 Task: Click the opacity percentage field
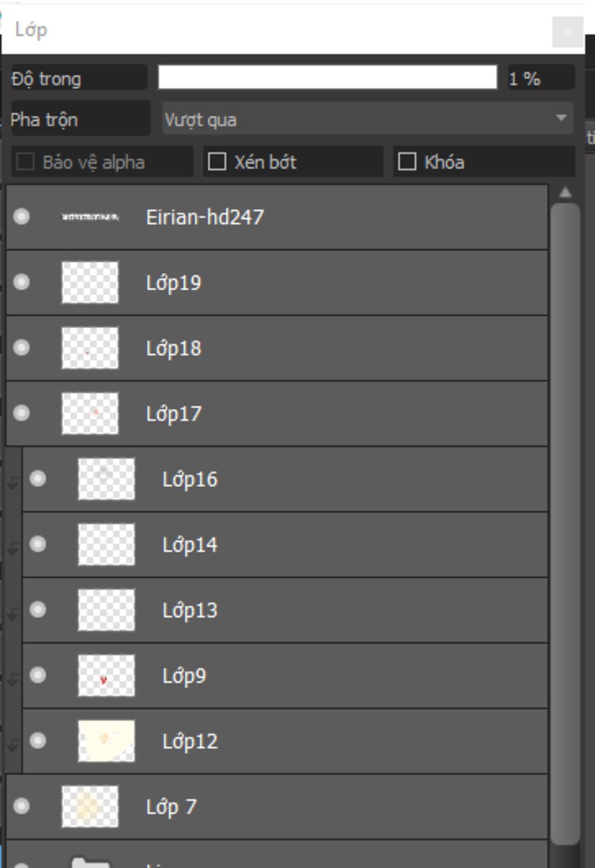click(x=540, y=78)
